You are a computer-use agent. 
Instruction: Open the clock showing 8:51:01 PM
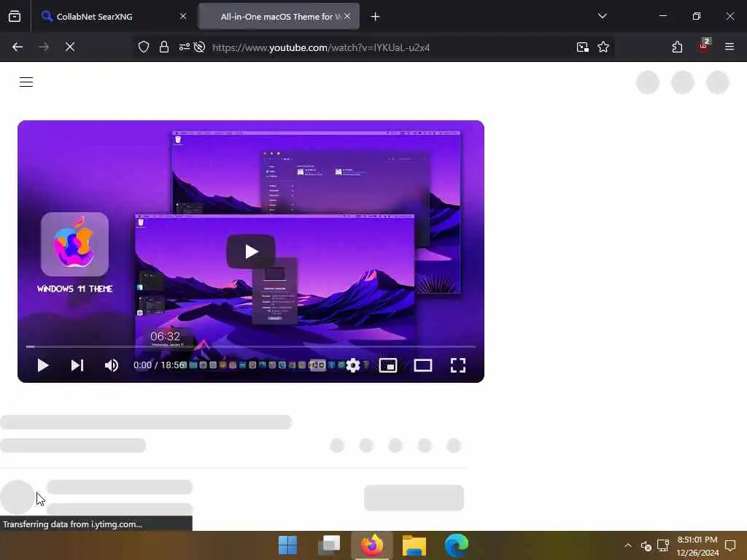[x=697, y=545]
